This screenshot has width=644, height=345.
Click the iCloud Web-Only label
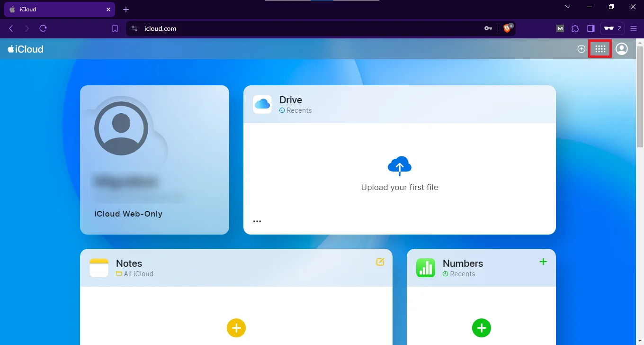(128, 214)
